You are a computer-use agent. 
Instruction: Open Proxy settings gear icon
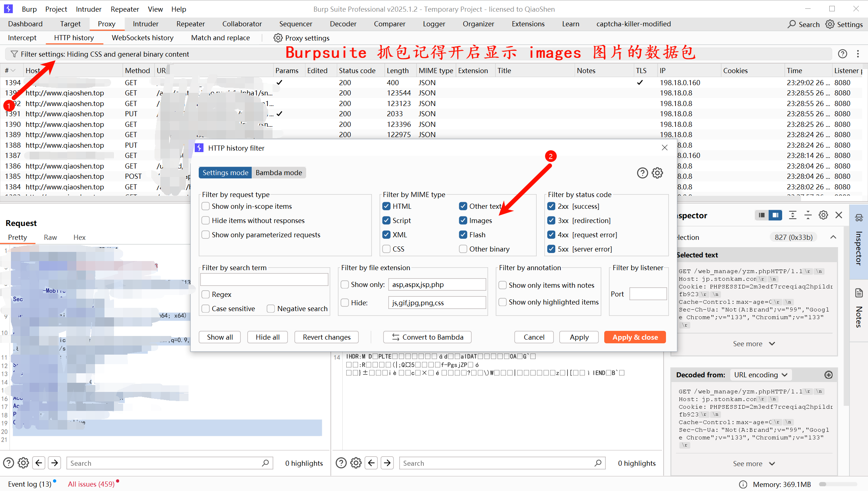(278, 38)
